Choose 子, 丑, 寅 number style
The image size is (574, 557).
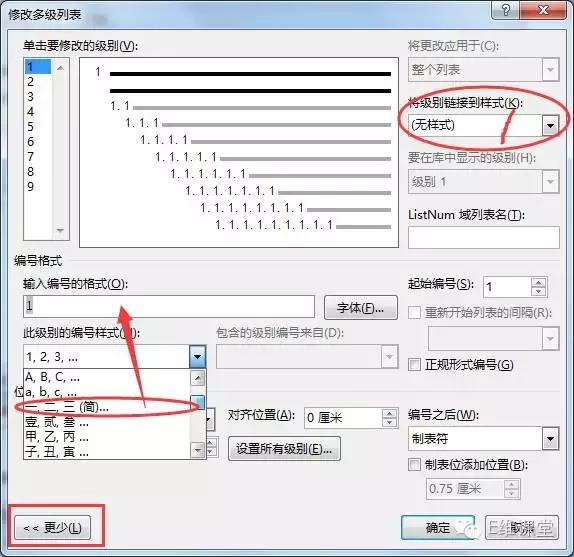pos(107,452)
